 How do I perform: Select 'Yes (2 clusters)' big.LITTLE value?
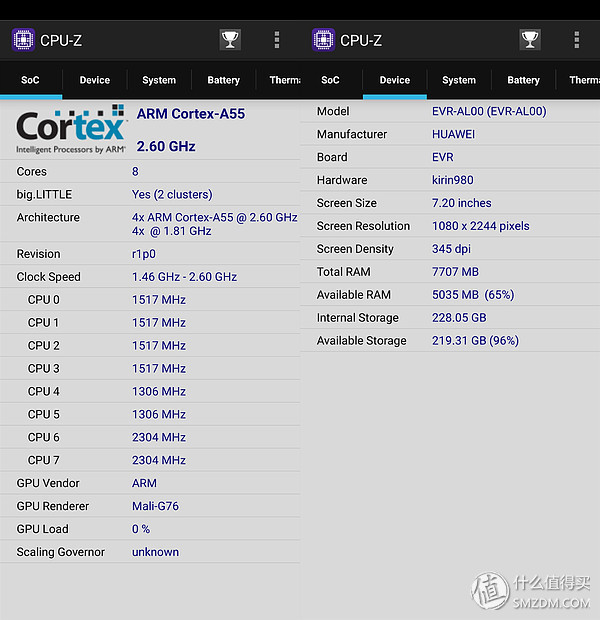(x=172, y=195)
